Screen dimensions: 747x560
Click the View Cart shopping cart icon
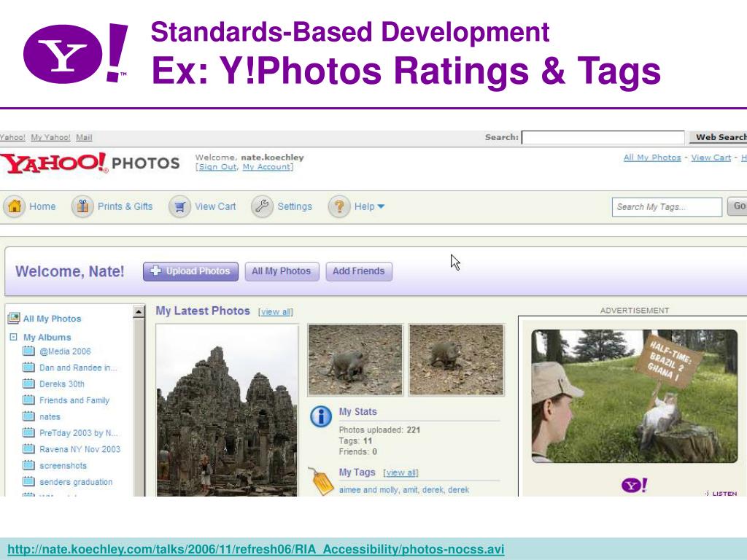coord(179,206)
